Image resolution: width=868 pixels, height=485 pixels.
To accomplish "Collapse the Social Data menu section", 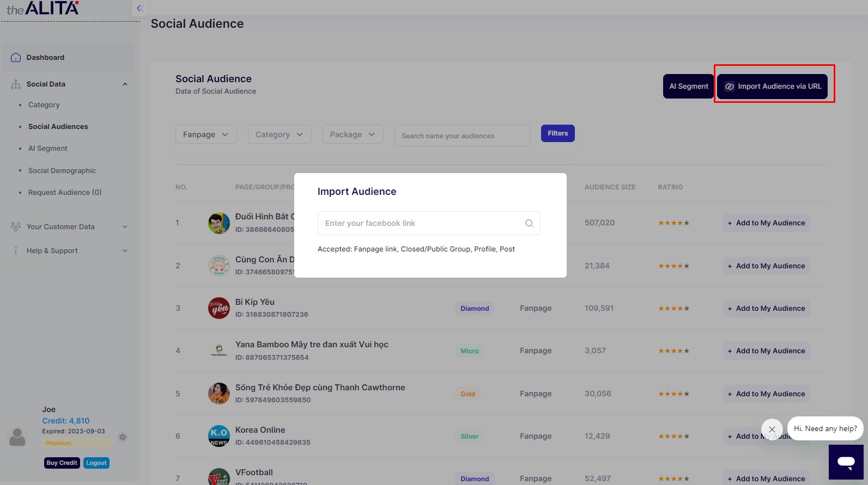I will [x=125, y=84].
